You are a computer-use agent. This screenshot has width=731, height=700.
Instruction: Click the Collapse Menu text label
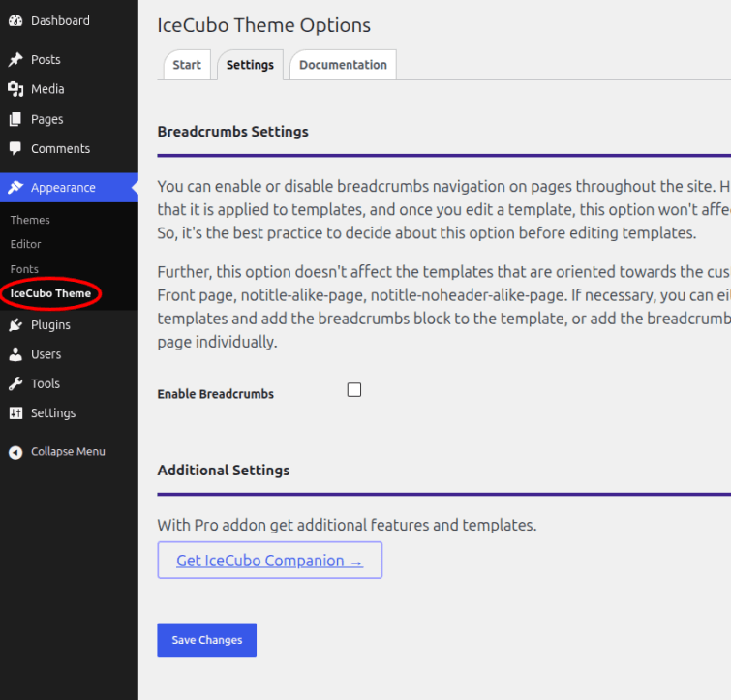point(68,452)
